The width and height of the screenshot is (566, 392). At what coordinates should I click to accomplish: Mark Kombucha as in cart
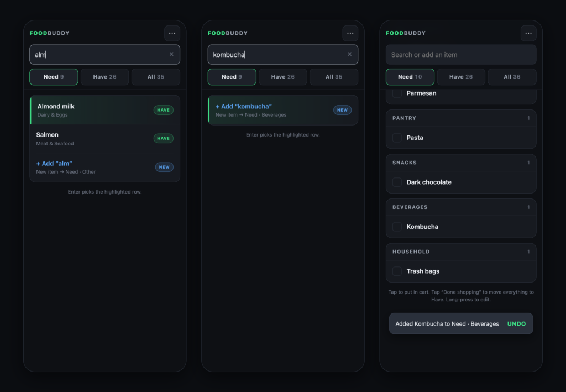[x=397, y=227]
